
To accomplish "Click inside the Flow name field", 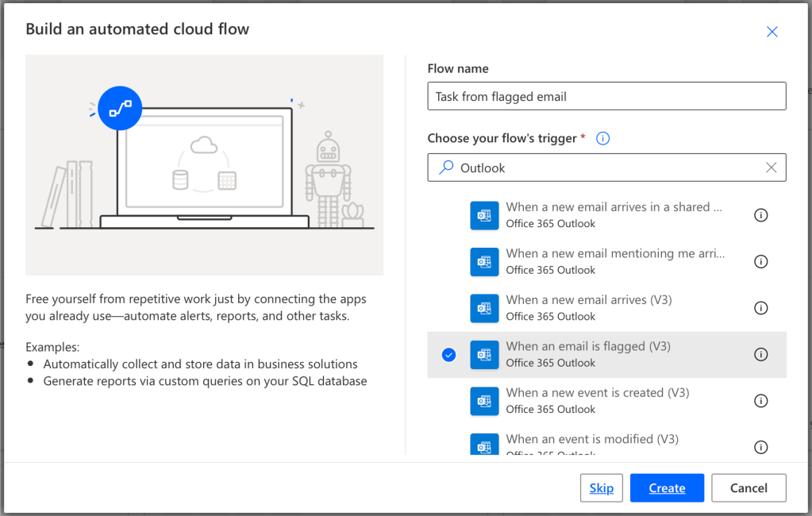I will (x=606, y=95).
